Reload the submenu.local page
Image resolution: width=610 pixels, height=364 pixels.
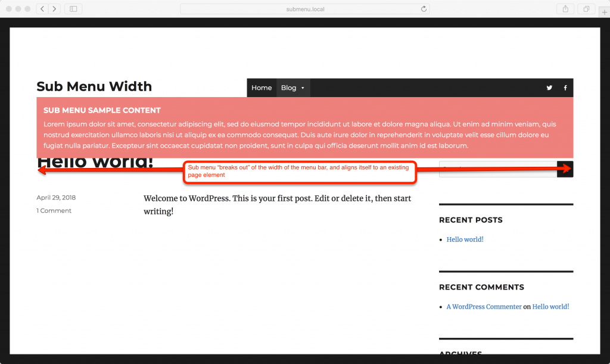(x=424, y=8)
